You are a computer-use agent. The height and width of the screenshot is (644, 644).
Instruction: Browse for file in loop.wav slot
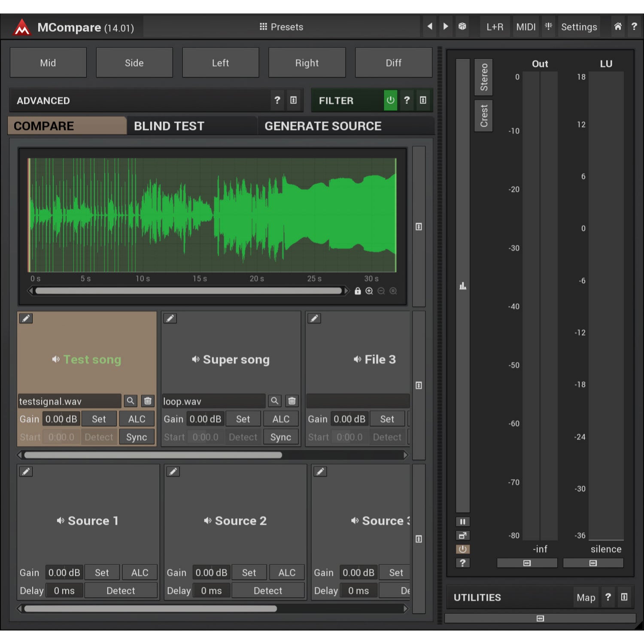pyautogui.click(x=275, y=401)
